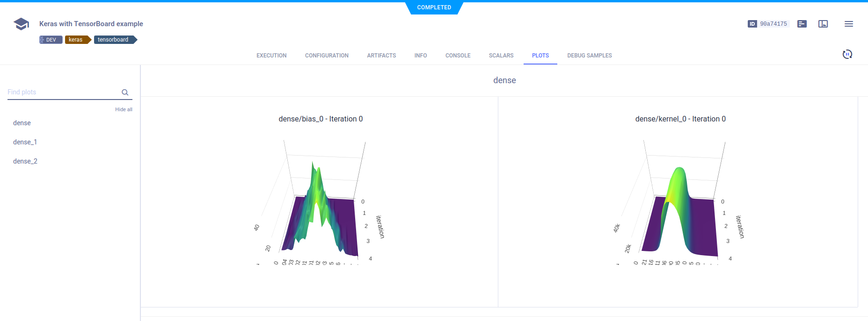Go to the CONFIGURATION tab
The image size is (868, 321).
pos(327,56)
